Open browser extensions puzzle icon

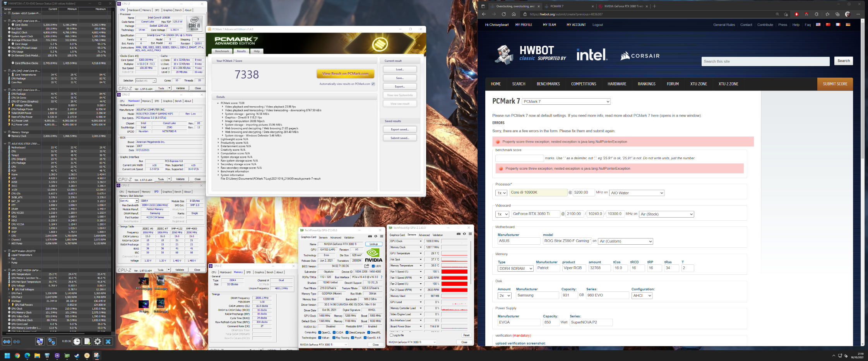pos(817,14)
